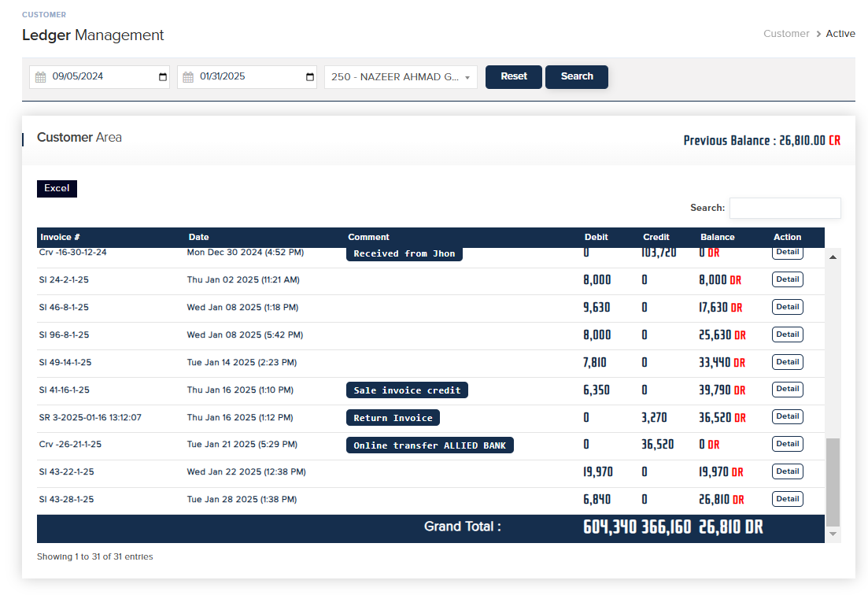The image size is (868, 595).
Task: Click the start date field 09/05/2024
Action: click(x=100, y=77)
